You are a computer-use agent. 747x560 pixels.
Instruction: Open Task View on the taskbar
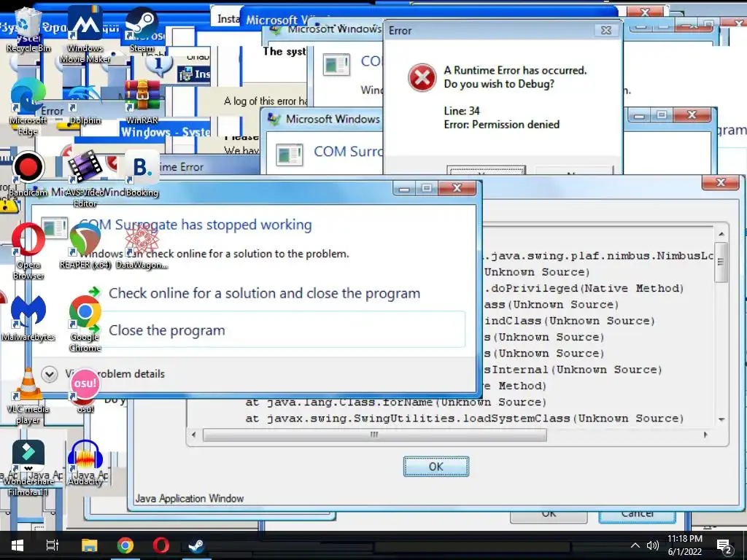(52, 545)
